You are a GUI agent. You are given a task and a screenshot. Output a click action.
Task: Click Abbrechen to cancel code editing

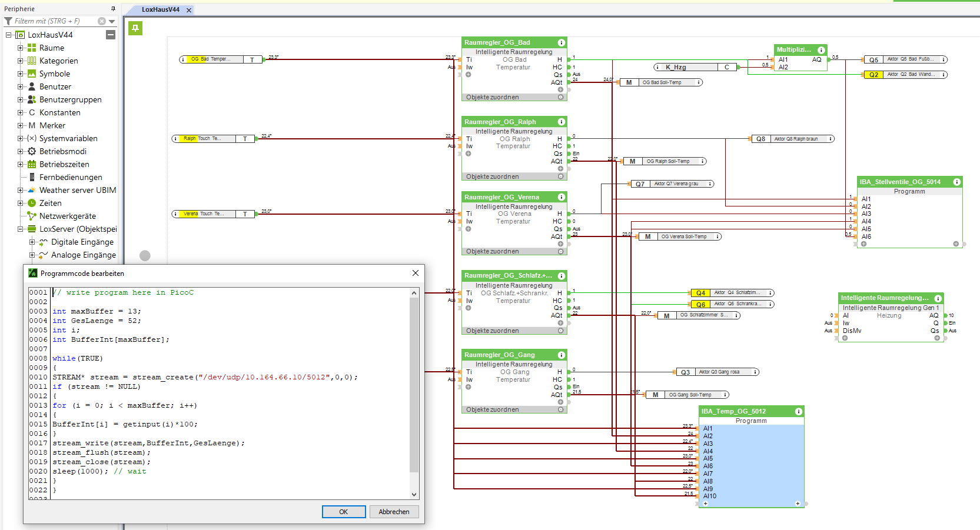tap(394, 512)
